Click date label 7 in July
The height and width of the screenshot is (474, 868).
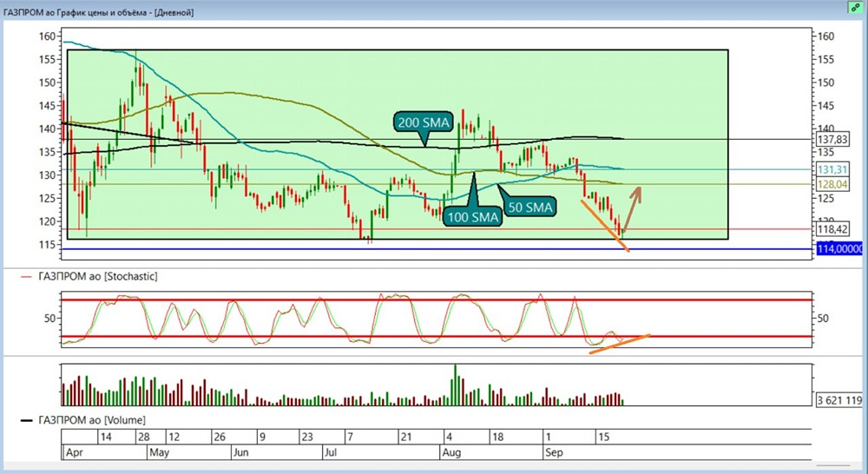pyautogui.click(x=350, y=437)
